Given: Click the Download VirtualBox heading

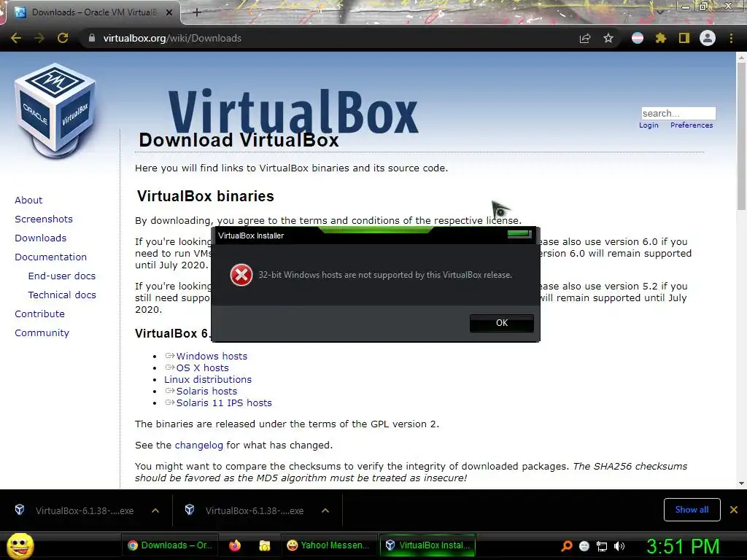Looking at the screenshot, I should (x=239, y=140).
